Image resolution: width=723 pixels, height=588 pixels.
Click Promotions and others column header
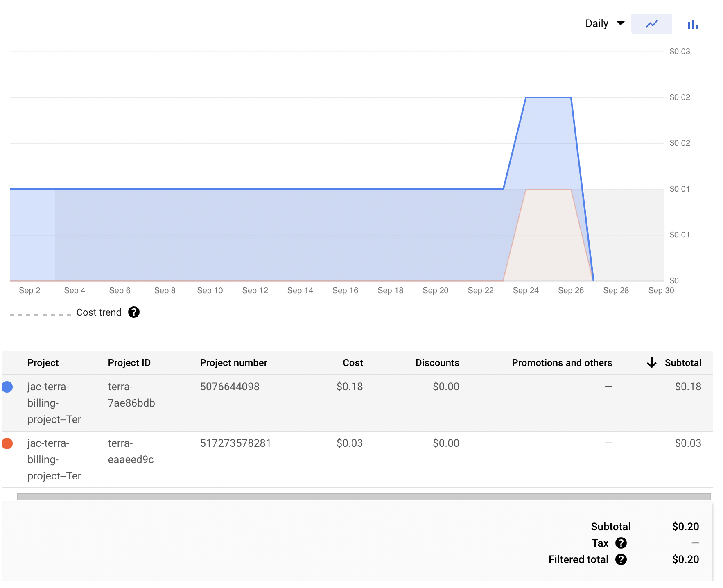(562, 363)
